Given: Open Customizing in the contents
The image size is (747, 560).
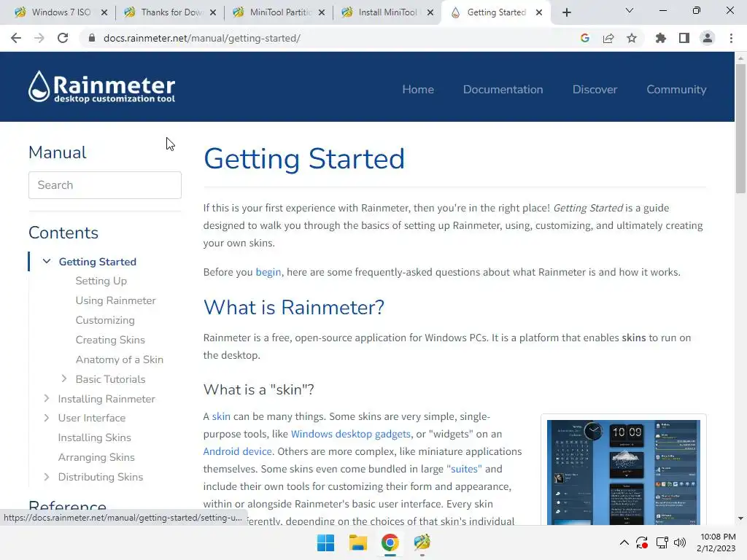Looking at the screenshot, I should 105,320.
